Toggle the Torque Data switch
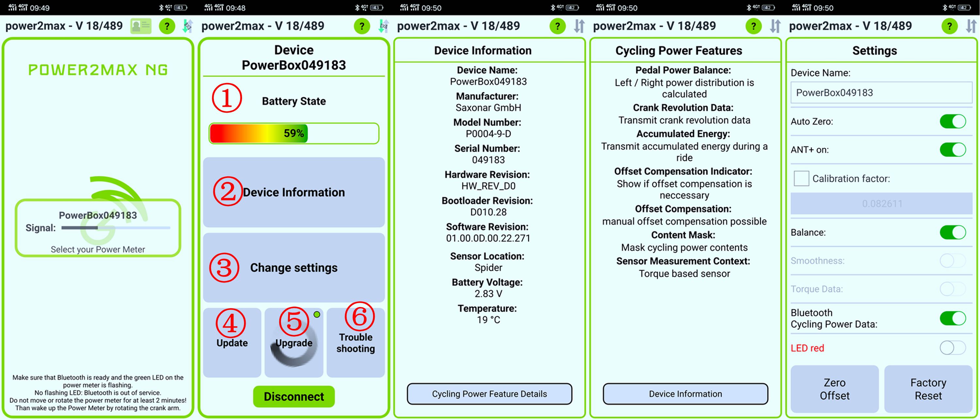 (x=953, y=289)
